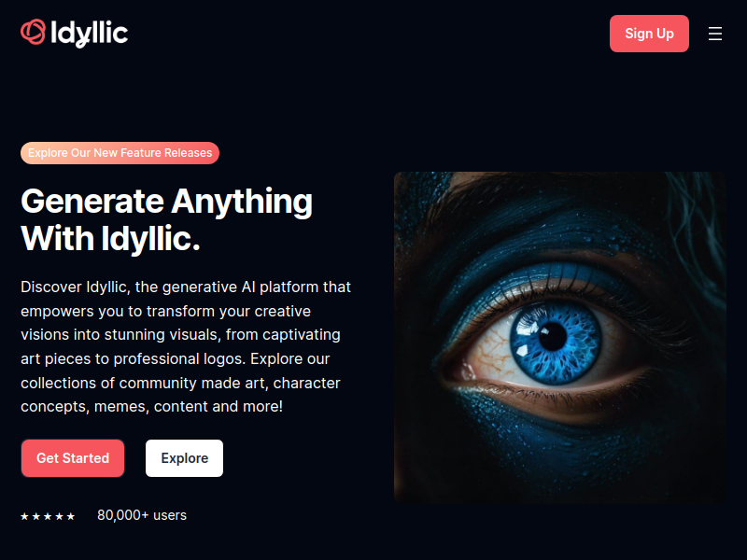Click the white Explore button
747x560 pixels.
184,458
